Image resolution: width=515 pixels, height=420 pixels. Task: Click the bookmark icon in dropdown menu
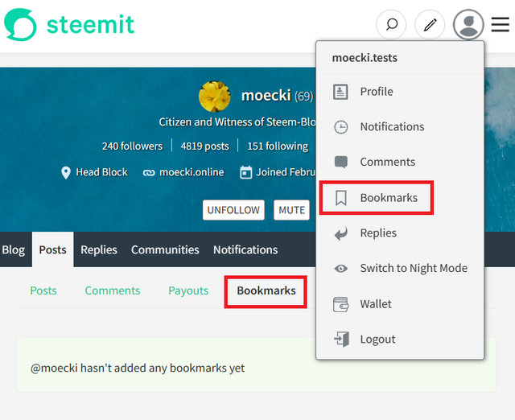point(341,198)
